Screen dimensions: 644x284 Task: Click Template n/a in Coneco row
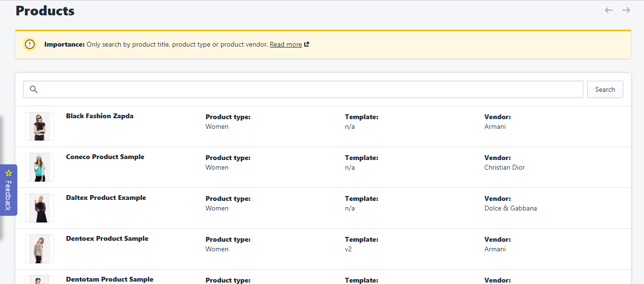point(350,167)
